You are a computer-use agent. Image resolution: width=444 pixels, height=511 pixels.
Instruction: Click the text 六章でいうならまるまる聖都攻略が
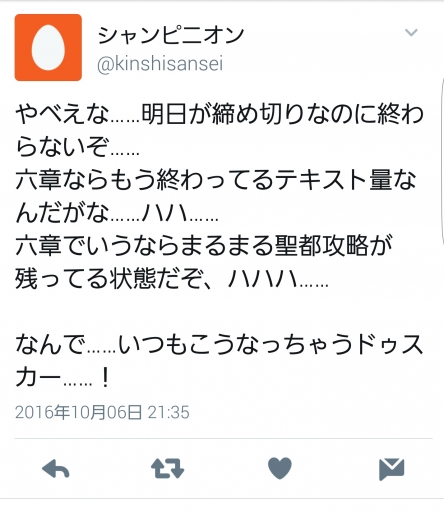(x=204, y=246)
